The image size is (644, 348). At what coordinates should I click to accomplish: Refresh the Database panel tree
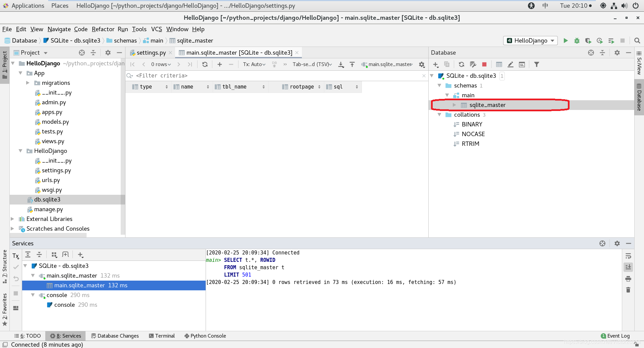(462, 64)
